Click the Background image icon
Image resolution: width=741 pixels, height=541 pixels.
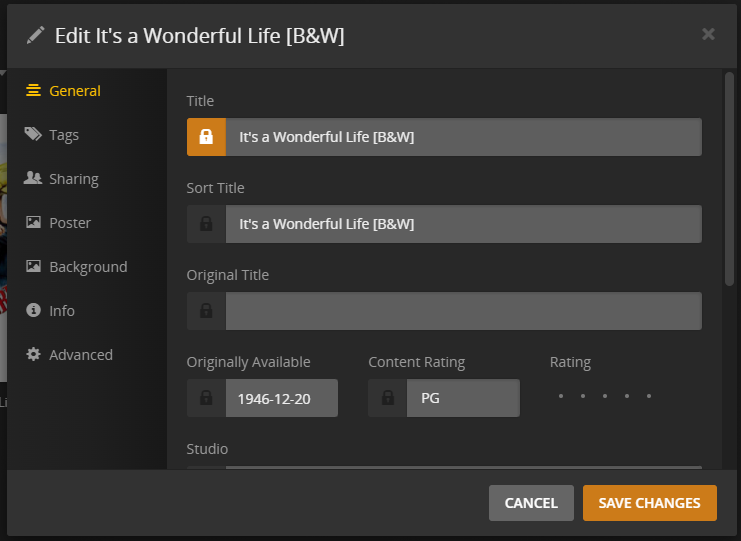click(33, 266)
